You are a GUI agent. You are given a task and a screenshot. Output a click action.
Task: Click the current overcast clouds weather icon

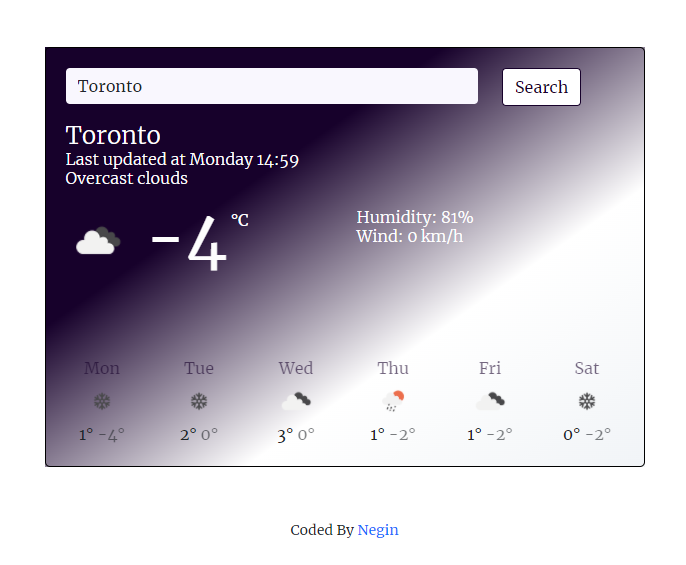click(98, 241)
